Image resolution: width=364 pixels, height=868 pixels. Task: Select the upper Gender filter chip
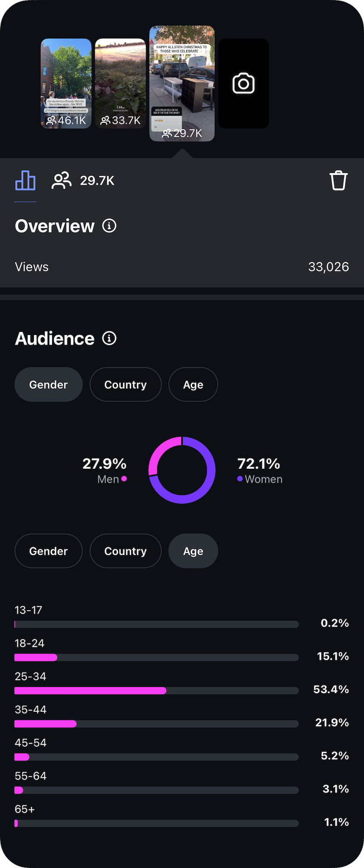tap(49, 385)
